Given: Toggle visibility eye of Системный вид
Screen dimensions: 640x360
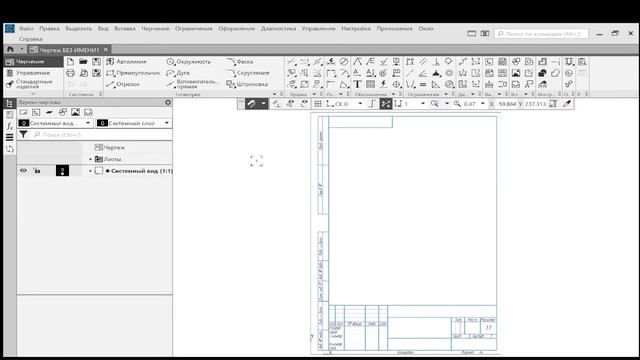Looking at the screenshot, I should [x=23, y=171].
